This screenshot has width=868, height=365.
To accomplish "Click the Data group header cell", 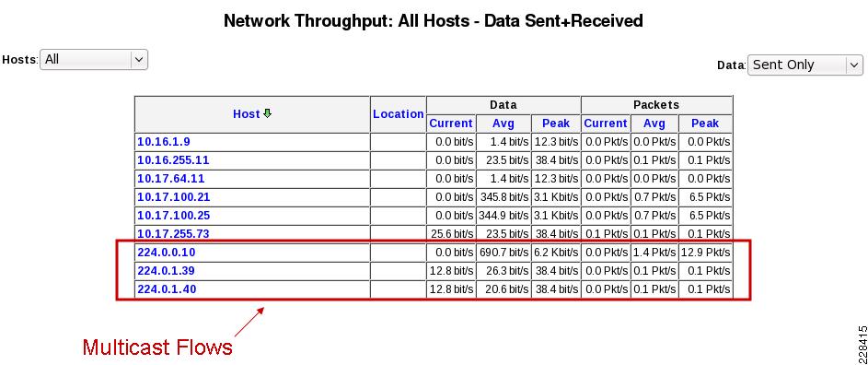I will tap(503, 105).
